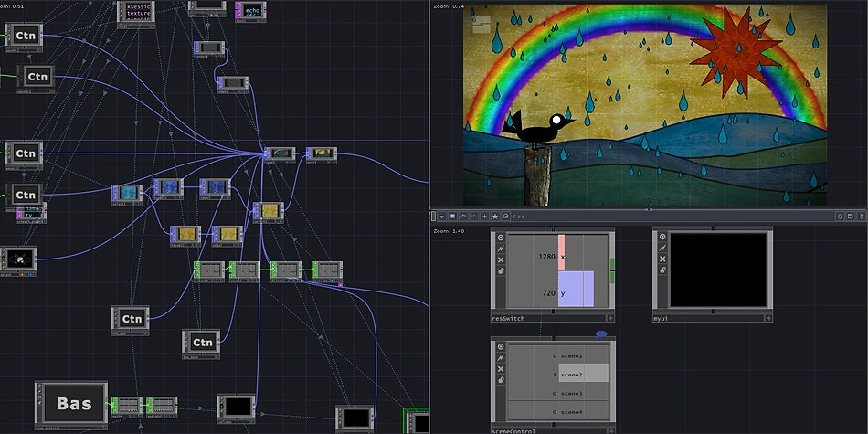Click the upper green output connector on resSwitch
Image resolution: width=868 pixels, height=434 pixels.
coord(612,263)
